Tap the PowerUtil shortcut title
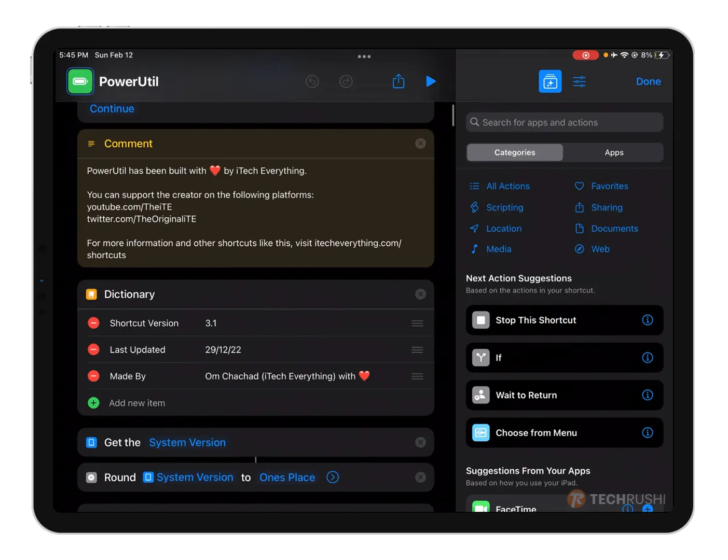The width and height of the screenshot is (728, 560). 129,81
